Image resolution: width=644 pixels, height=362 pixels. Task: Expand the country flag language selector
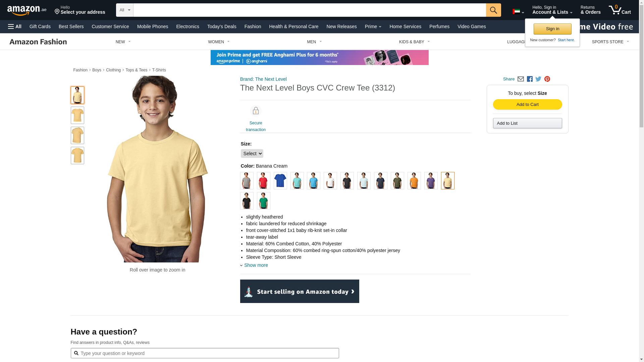518,12
